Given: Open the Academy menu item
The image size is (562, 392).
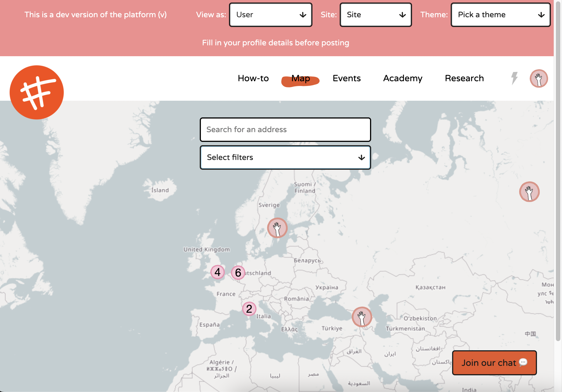Looking at the screenshot, I should pos(403,78).
